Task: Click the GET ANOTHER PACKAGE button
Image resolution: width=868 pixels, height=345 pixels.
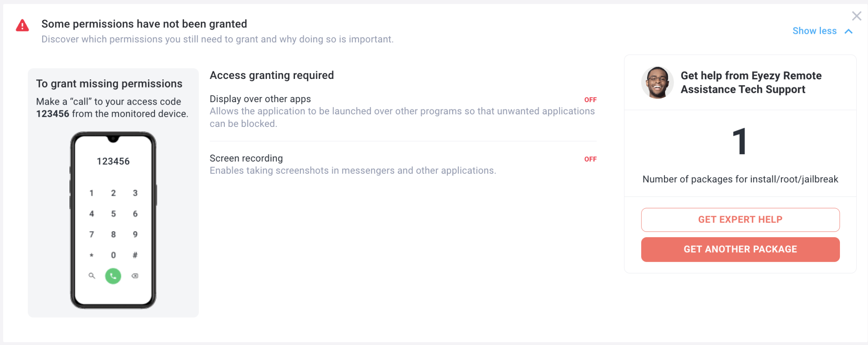Action: (x=740, y=249)
